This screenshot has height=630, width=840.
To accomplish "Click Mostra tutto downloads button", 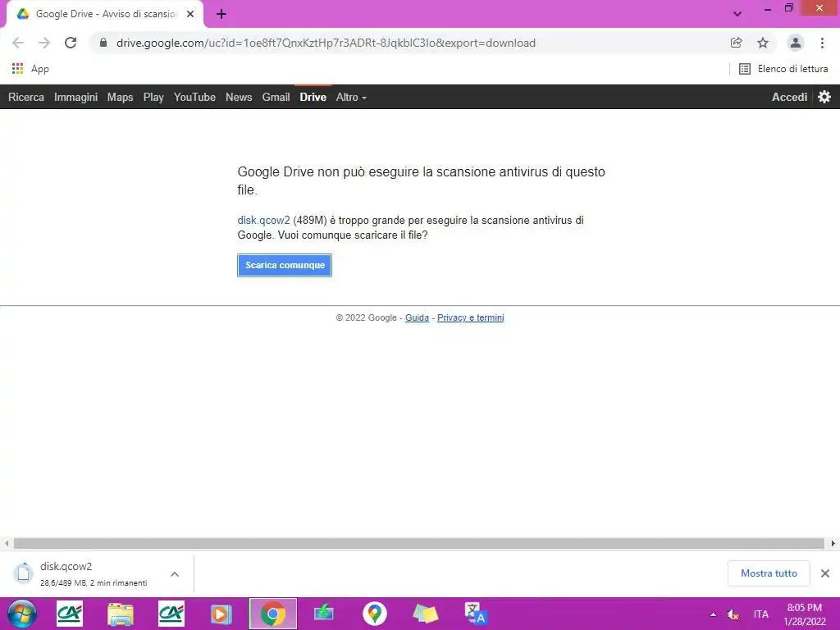I will (x=769, y=573).
